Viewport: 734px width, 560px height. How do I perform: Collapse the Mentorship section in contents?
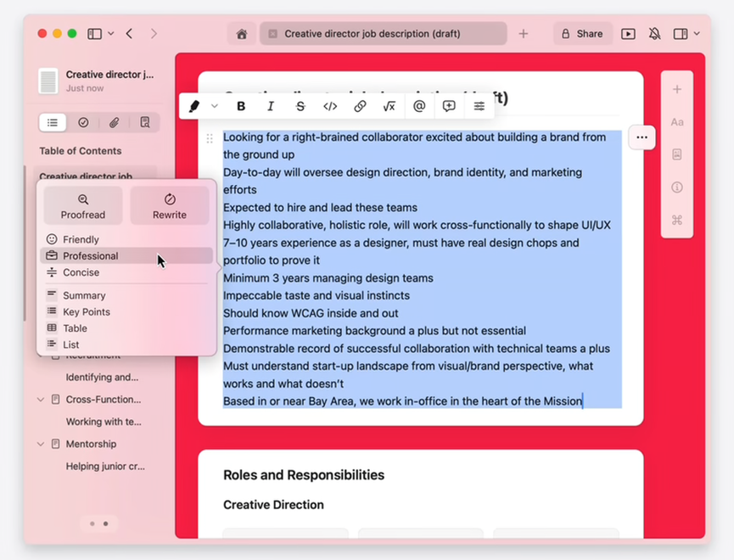pos(41,444)
